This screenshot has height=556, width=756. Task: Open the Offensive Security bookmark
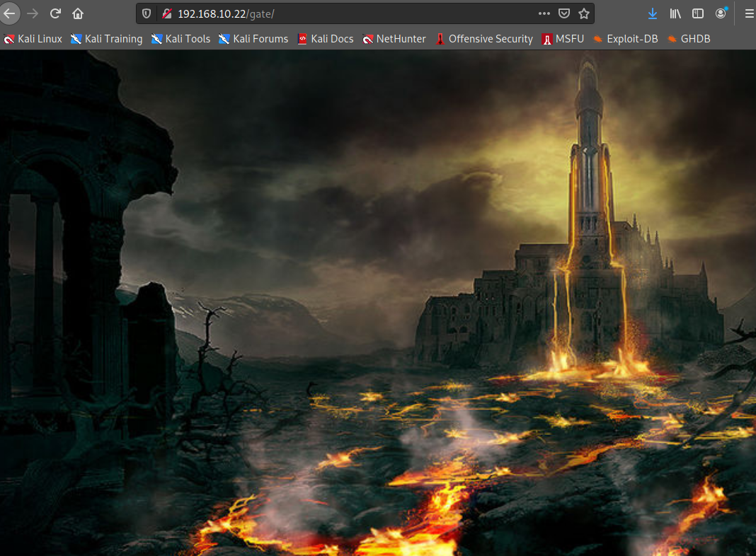coord(484,39)
